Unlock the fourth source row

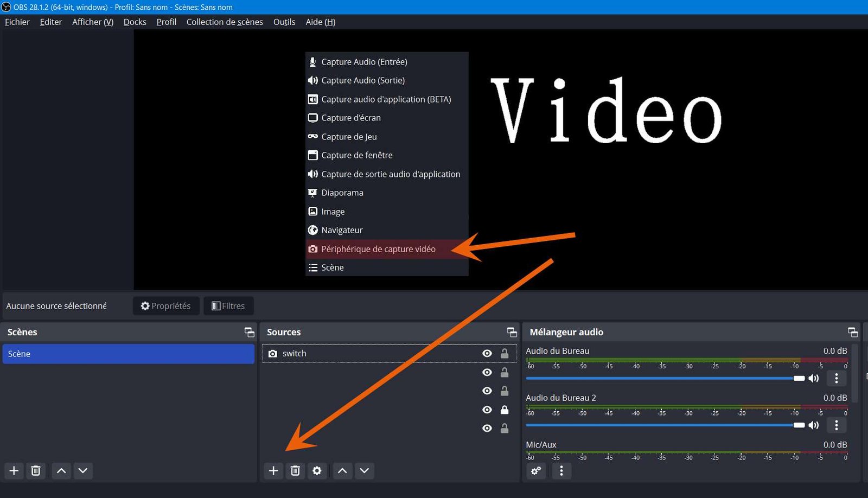click(x=505, y=410)
